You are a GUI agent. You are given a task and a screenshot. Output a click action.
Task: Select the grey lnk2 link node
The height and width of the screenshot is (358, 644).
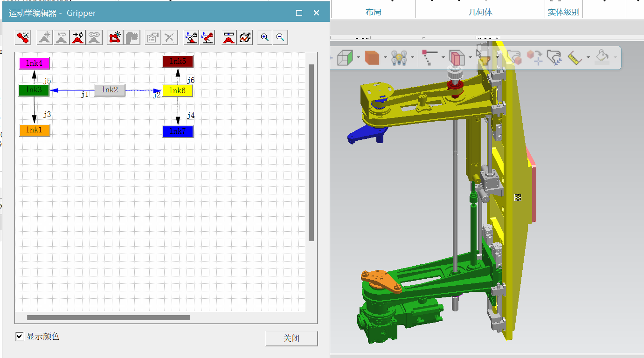coord(110,90)
